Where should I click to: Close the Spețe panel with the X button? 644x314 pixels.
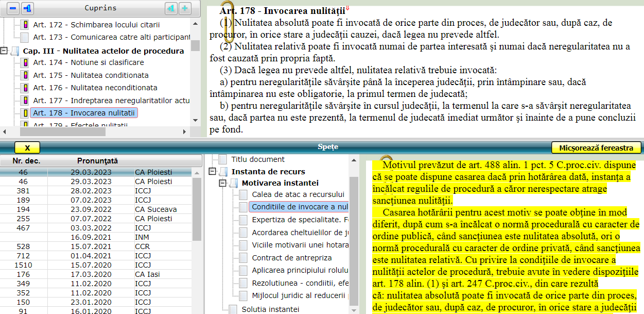[x=27, y=148]
